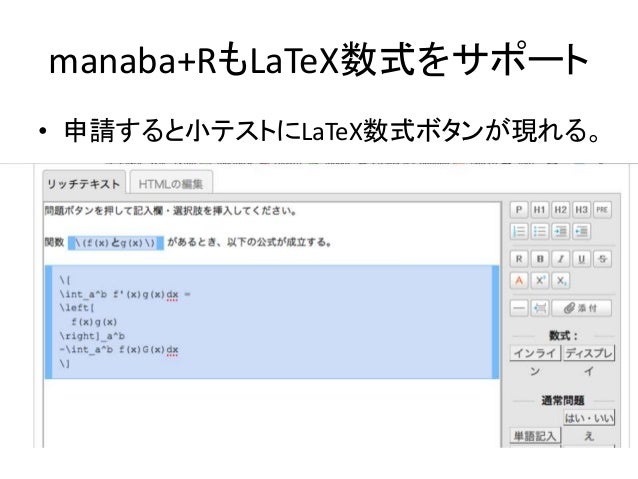This screenshot has height=479, width=638.
Task: Reset formatting with the R button
Action: point(519,259)
